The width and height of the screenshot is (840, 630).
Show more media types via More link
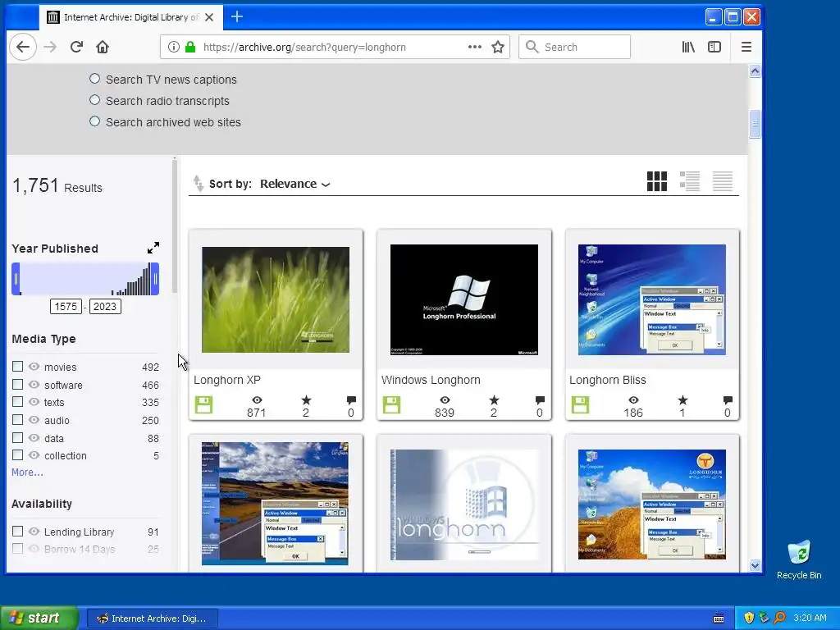tap(27, 472)
